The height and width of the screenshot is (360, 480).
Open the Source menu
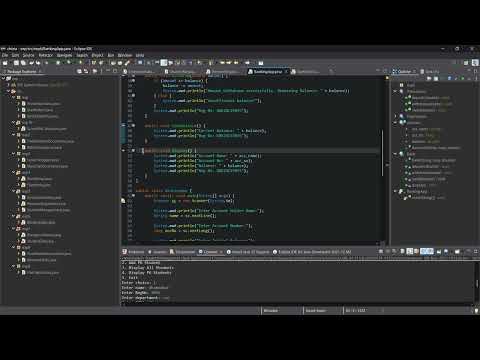pos(28,55)
